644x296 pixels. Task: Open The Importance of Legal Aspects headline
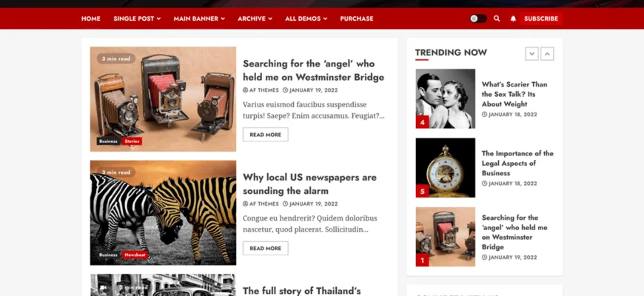click(x=517, y=163)
